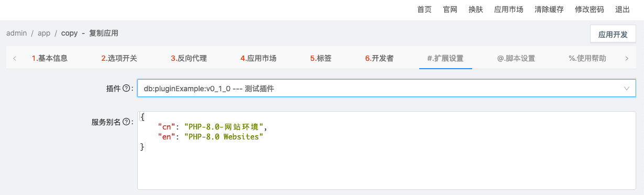Image resolution: width=644 pixels, height=195 pixels.
Task: Go to the 4.应用市场 tab
Action: point(258,58)
